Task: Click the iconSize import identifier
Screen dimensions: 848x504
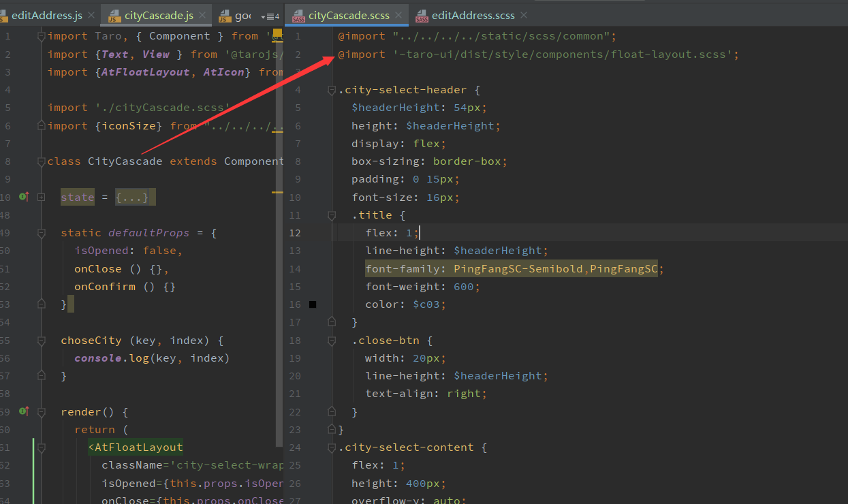Action: 129,126
